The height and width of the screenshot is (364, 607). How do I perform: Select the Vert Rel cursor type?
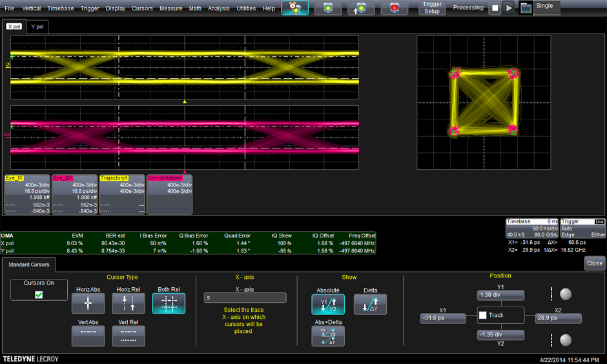pyautogui.click(x=128, y=335)
